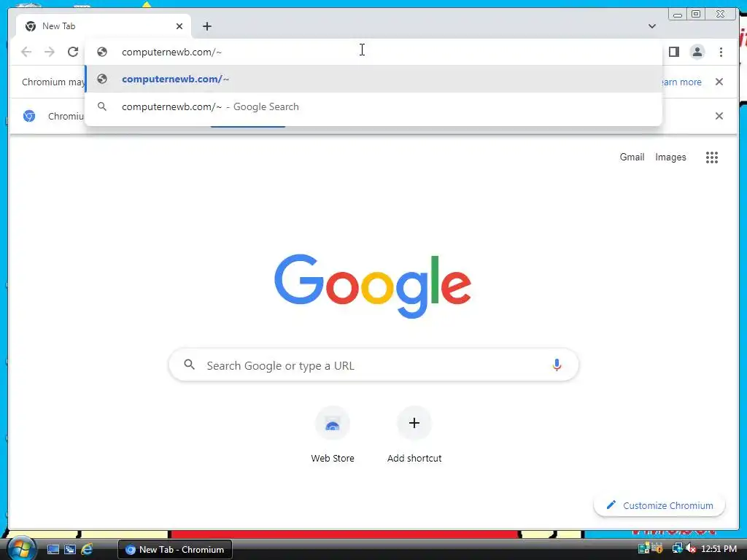Click the back navigation arrow
Viewport: 747px width, 560px height.
tap(26, 52)
